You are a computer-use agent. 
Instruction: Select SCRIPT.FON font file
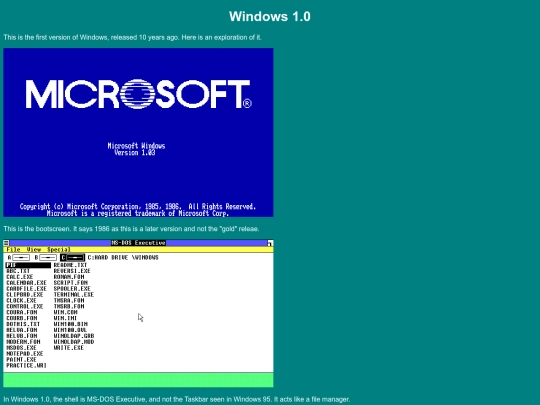(71, 283)
